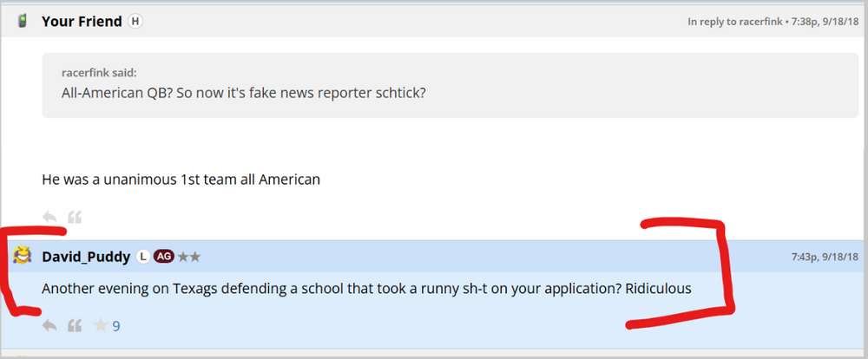This screenshot has height=359, width=868.
Task: Quote Your Friend's post with quotation icon
Action: click(75, 217)
